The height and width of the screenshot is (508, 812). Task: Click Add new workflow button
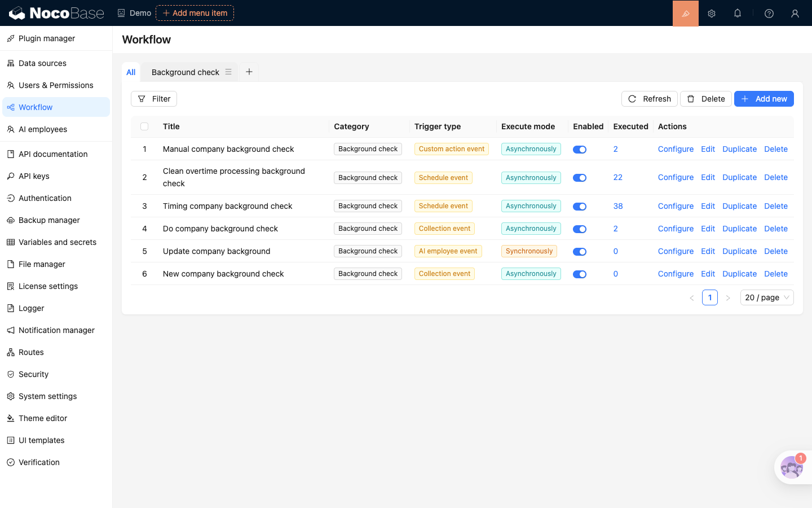pos(764,99)
